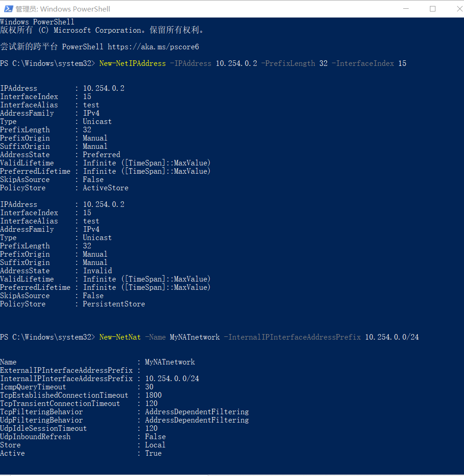Click the -IPAddress parameter in the command
Viewport: 464px width, 476px height.
(x=190, y=63)
